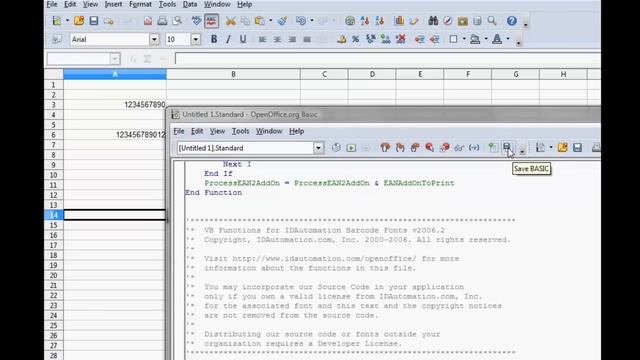Open Help menu in Basic window

296,131
